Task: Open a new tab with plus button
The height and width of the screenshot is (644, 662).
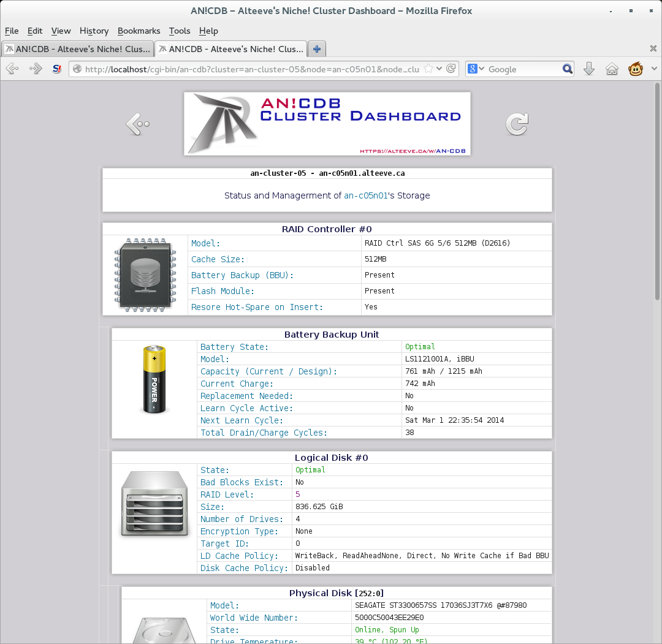Action: (x=317, y=49)
